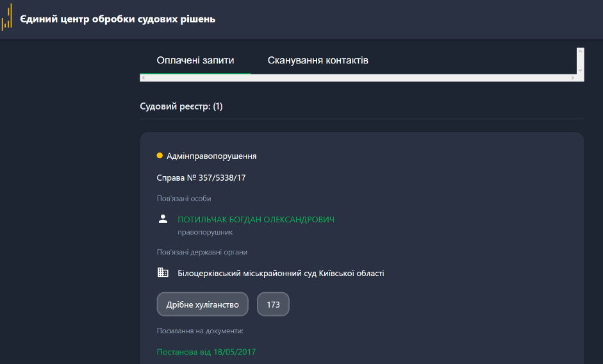Click the yellow status dot near Адмінправопорушення
Screen dimensions: 603x364
point(160,156)
